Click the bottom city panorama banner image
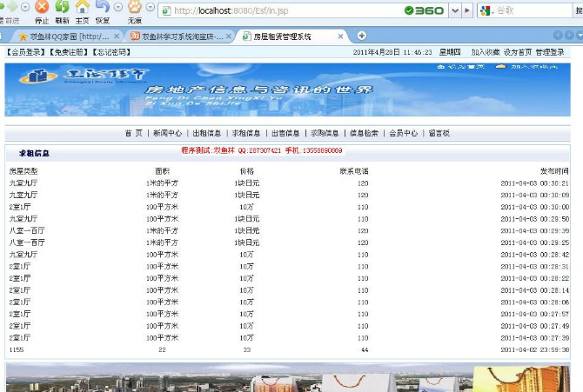 (287, 378)
